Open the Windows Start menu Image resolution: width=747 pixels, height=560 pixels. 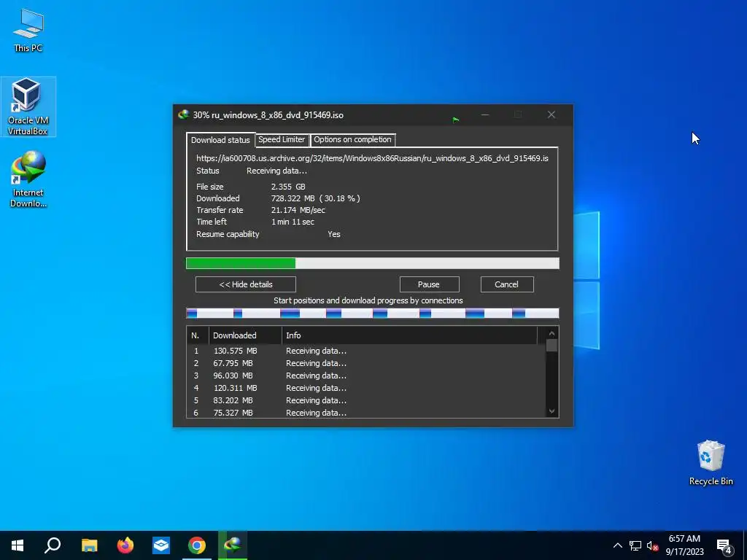(x=18, y=545)
